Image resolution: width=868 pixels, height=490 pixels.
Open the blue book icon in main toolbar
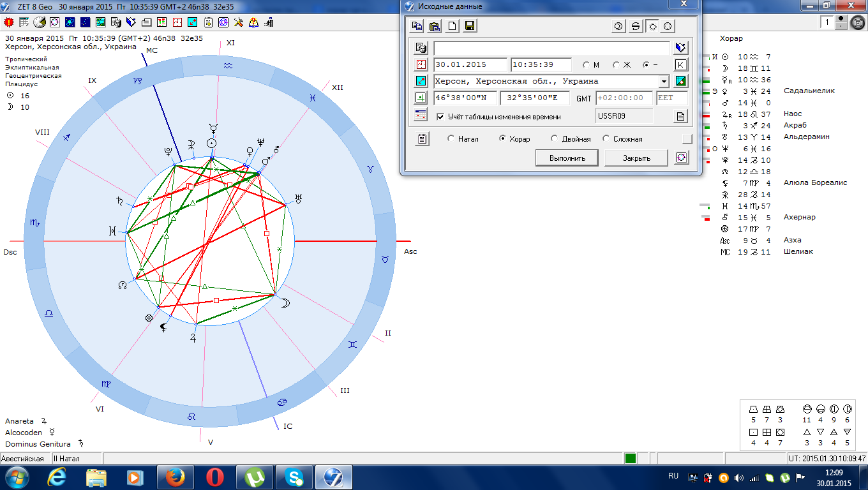[x=131, y=22]
